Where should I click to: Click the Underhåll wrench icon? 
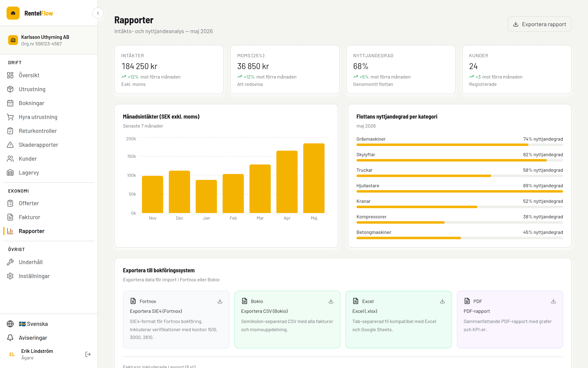tap(10, 262)
